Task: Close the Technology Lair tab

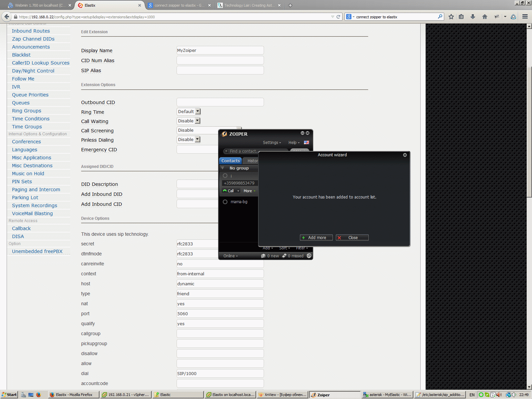Action: point(279,5)
